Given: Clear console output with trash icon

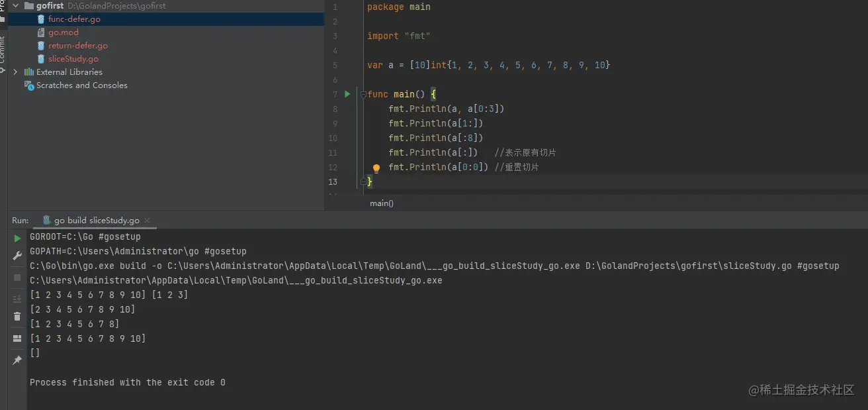Looking at the screenshot, I should pyautogui.click(x=17, y=317).
